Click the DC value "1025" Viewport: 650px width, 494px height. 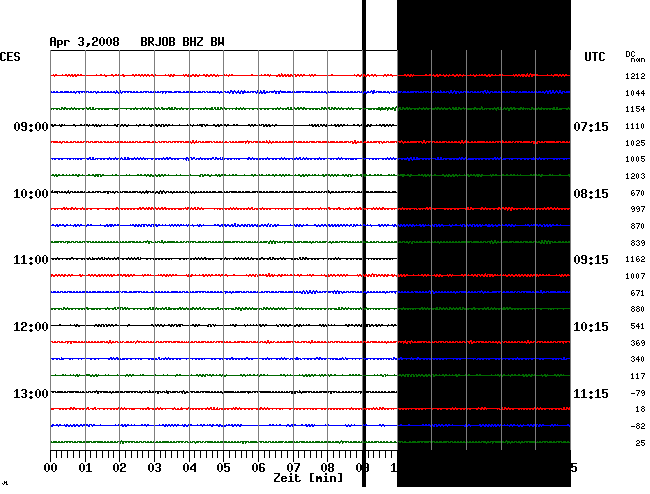click(635, 143)
